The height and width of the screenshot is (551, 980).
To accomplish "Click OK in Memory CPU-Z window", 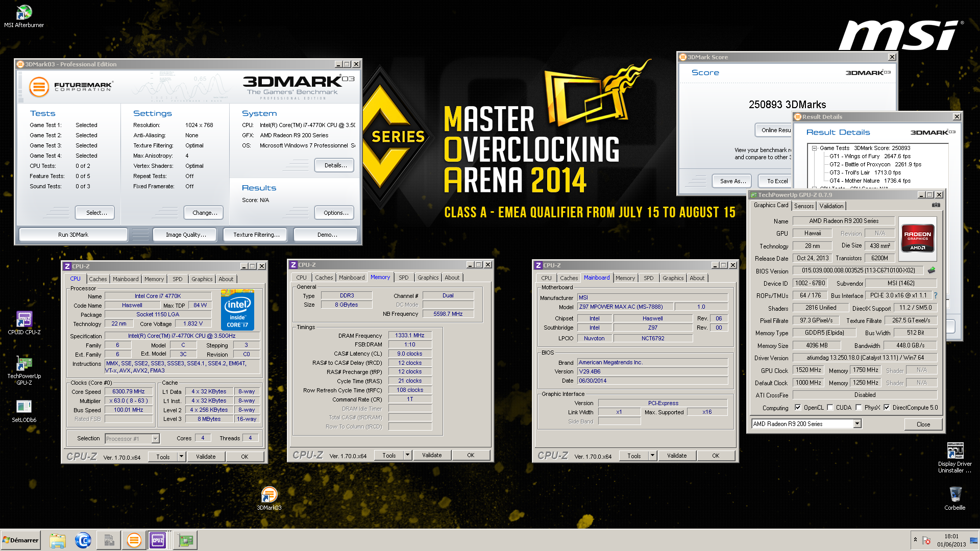I will pos(471,455).
